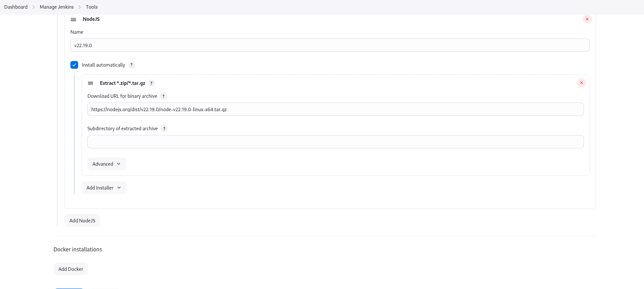Click the chevron after Dashboard breadcrumb

(x=34, y=7)
